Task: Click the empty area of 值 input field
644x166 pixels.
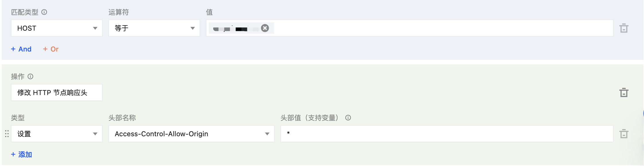Action: point(442,28)
